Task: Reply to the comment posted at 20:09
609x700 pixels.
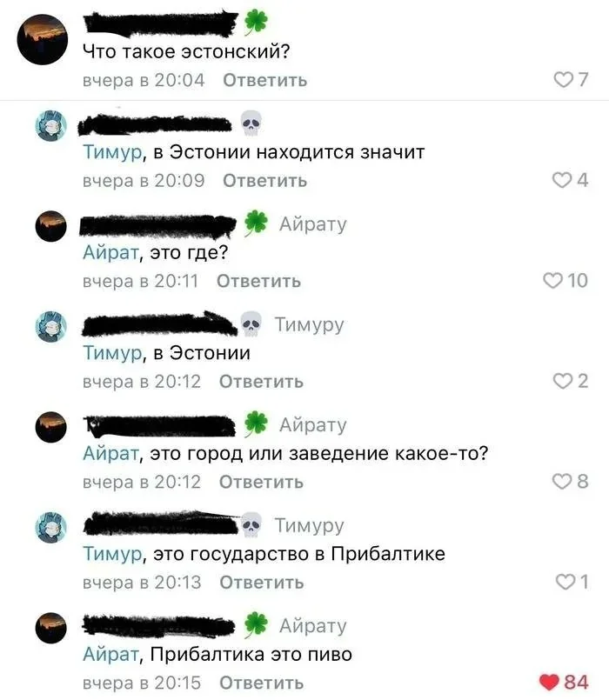Action: (x=265, y=181)
